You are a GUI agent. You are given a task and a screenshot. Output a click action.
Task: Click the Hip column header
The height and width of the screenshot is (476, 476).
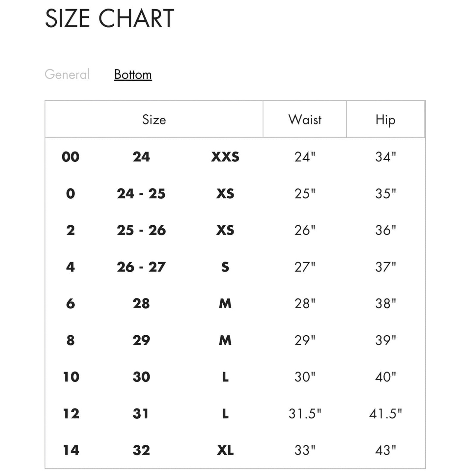(385, 120)
